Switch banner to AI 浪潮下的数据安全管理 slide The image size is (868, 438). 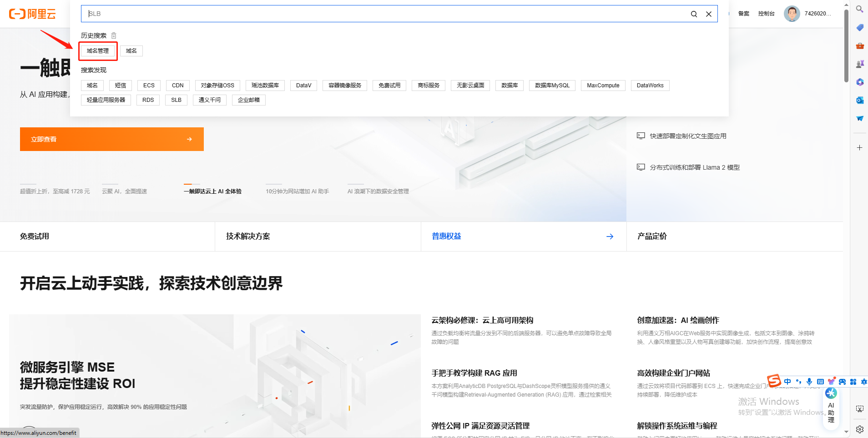pyautogui.click(x=378, y=191)
